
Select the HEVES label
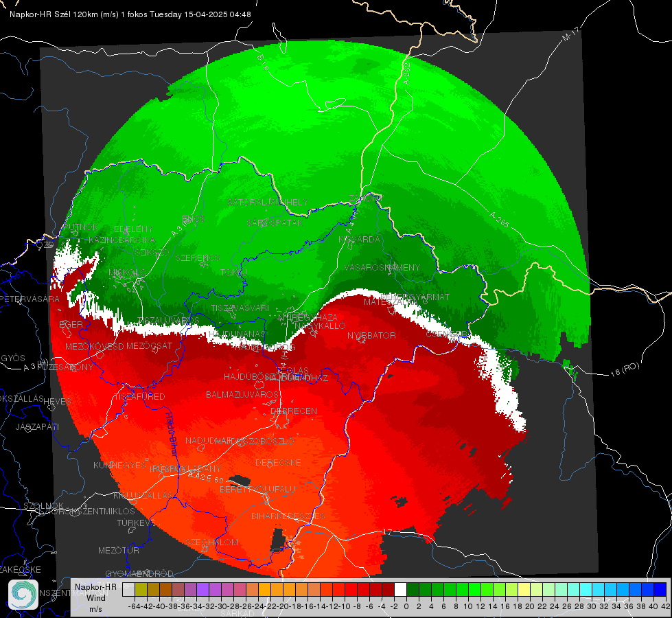58,402
